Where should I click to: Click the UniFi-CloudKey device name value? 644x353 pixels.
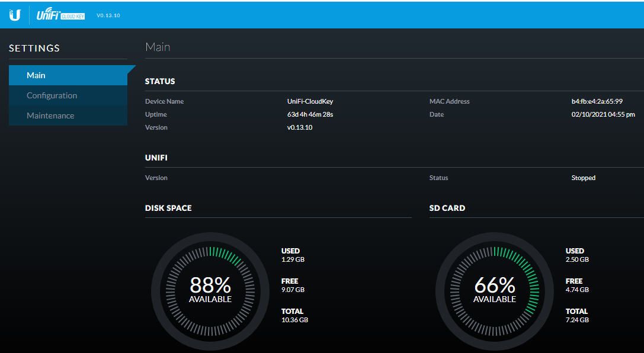click(310, 101)
